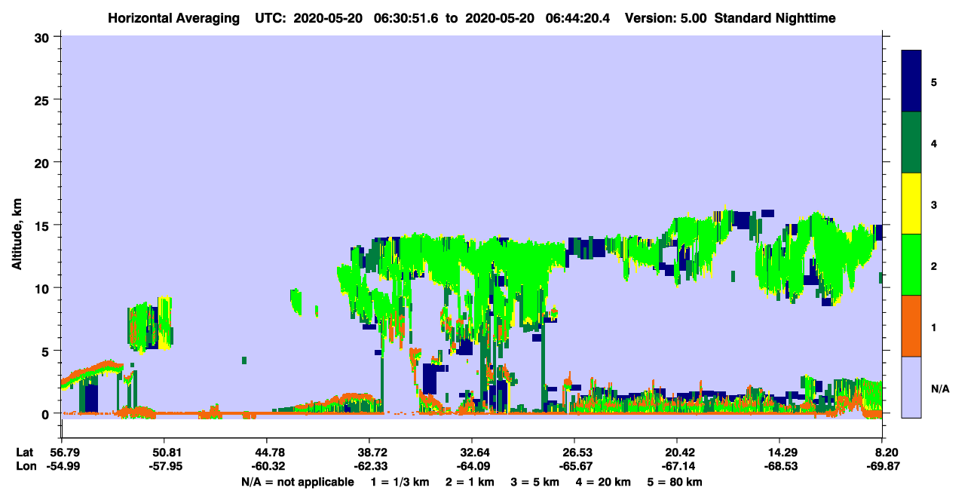The height and width of the screenshot is (503, 980).
Task: Click the longitude value -64.09
Action: pyautogui.click(x=472, y=467)
